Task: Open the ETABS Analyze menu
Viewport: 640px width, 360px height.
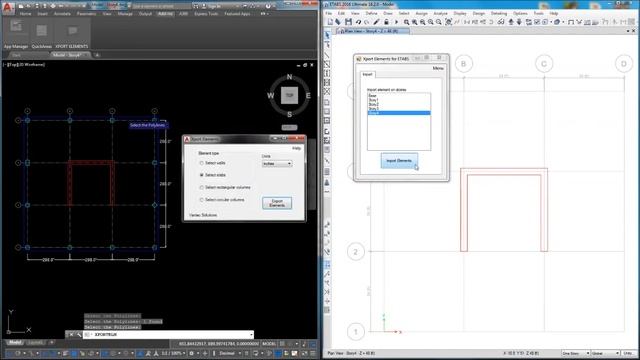Action: click(440, 13)
